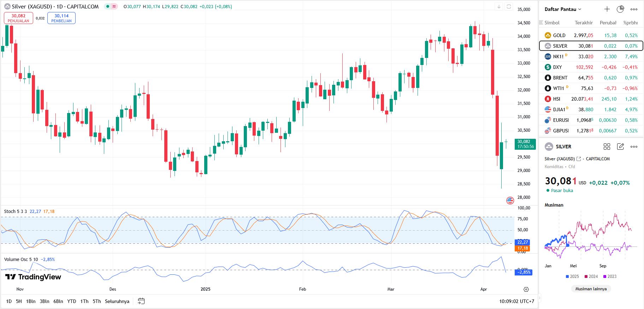The width and height of the screenshot is (644, 309).
Task: Click the PENJUALAN sell price button
Action: pyautogui.click(x=18, y=18)
